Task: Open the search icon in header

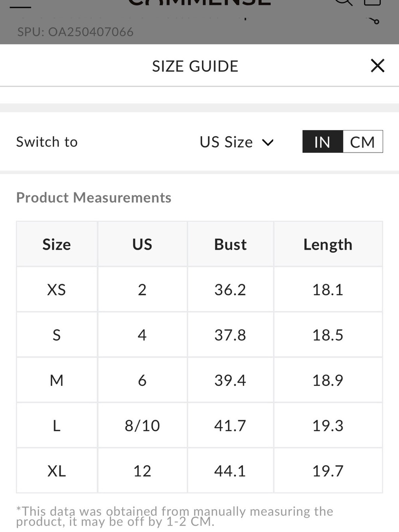Action: point(343,2)
